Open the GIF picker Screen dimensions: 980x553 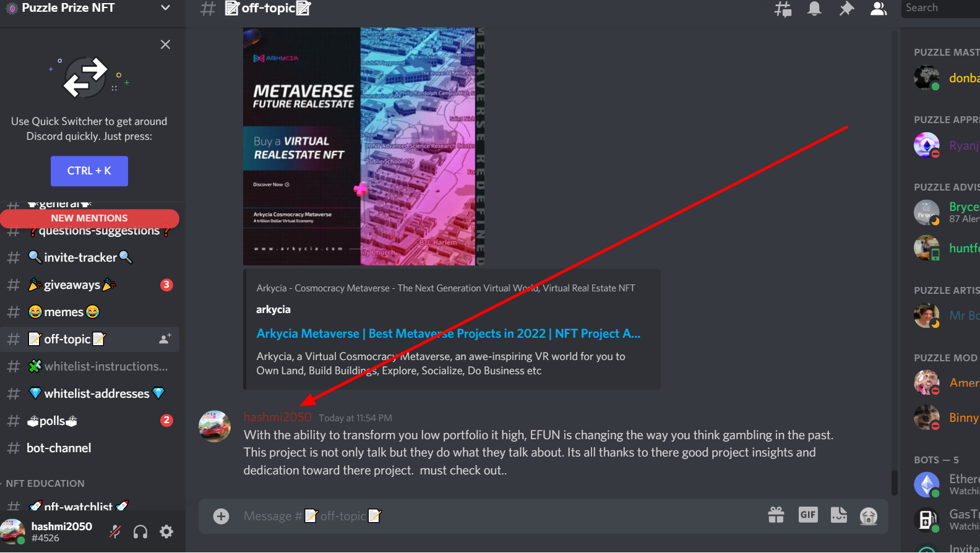(808, 515)
